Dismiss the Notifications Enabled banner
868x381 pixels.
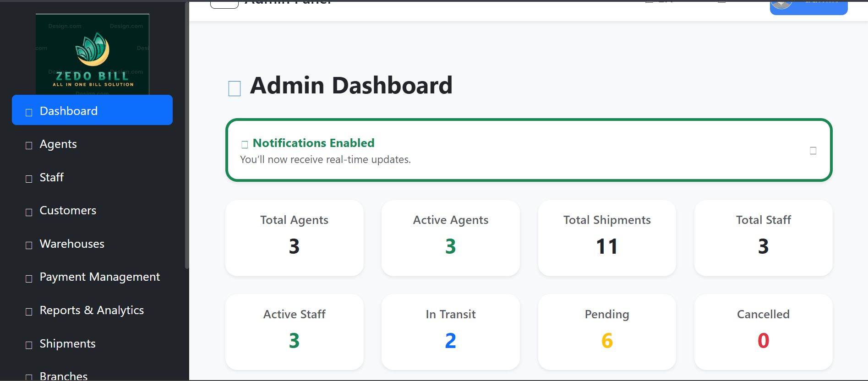pos(813,151)
